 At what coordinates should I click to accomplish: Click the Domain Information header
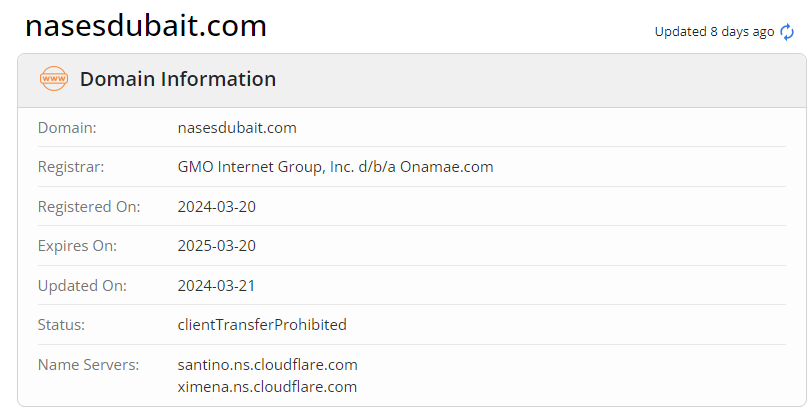178,79
